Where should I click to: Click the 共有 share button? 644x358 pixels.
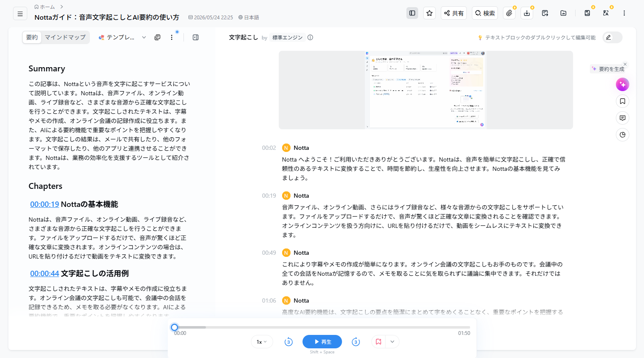(x=454, y=13)
